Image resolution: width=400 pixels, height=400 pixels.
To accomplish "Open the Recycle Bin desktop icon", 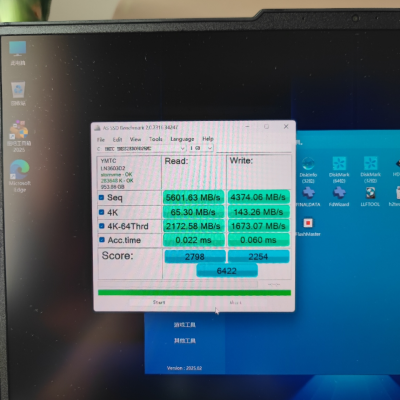I will click(x=18, y=94).
